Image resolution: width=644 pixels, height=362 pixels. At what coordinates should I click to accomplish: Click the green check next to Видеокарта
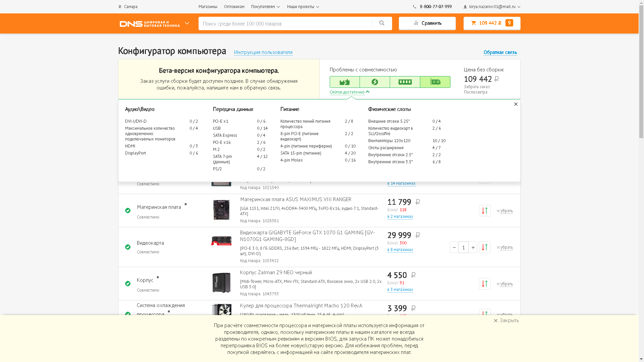pyautogui.click(x=128, y=247)
